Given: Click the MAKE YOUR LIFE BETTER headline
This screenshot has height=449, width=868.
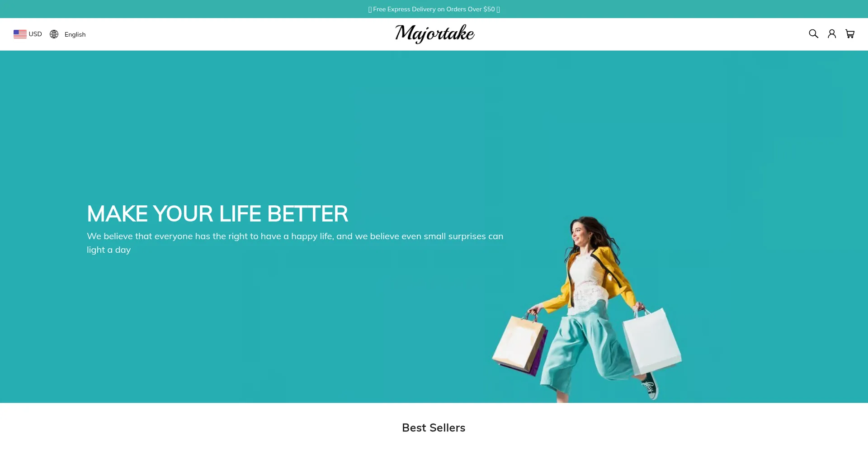Looking at the screenshot, I should 217,213.
